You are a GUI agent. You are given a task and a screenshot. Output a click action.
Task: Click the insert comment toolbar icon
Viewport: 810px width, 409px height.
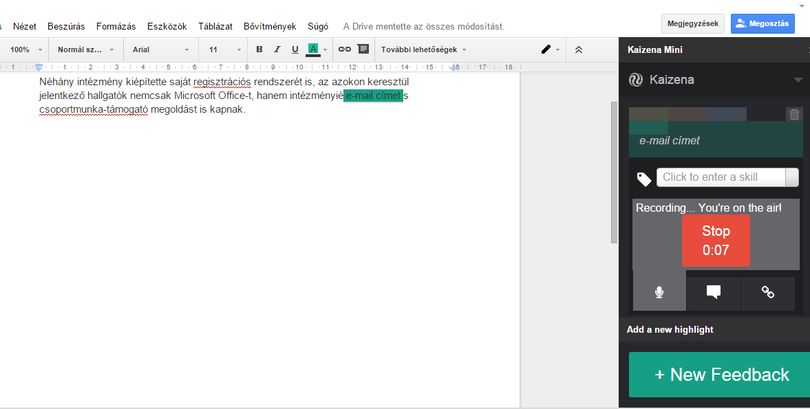coord(363,49)
